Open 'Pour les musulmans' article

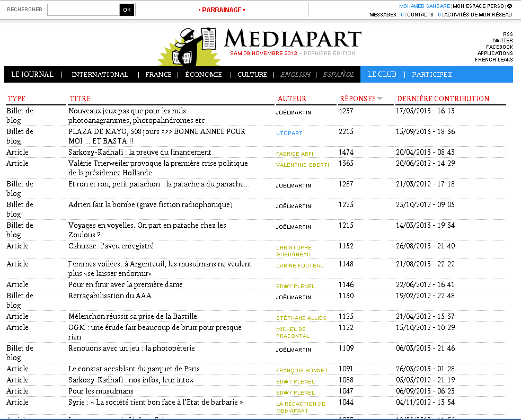pyautogui.click(x=101, y=391)
